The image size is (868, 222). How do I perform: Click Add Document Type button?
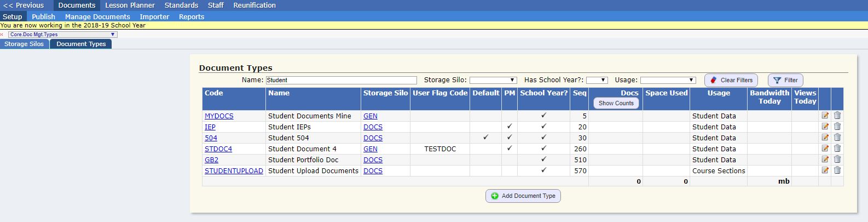coord(523,196)
